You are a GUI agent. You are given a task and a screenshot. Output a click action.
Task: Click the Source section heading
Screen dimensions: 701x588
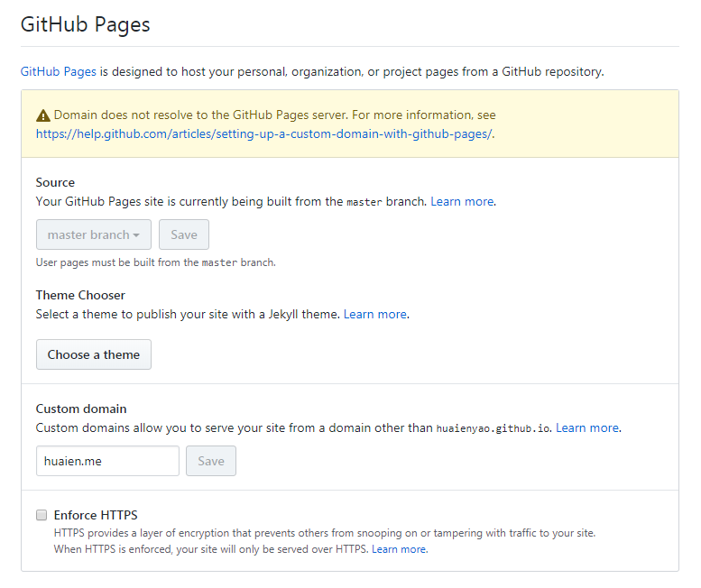click(x=55, y=182)
